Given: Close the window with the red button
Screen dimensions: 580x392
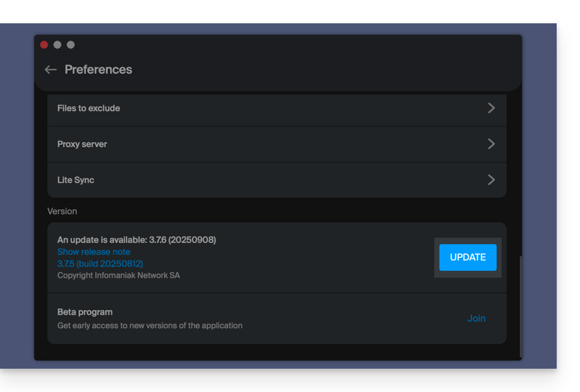Looking at the screenshot, I should tap(44, 45).
